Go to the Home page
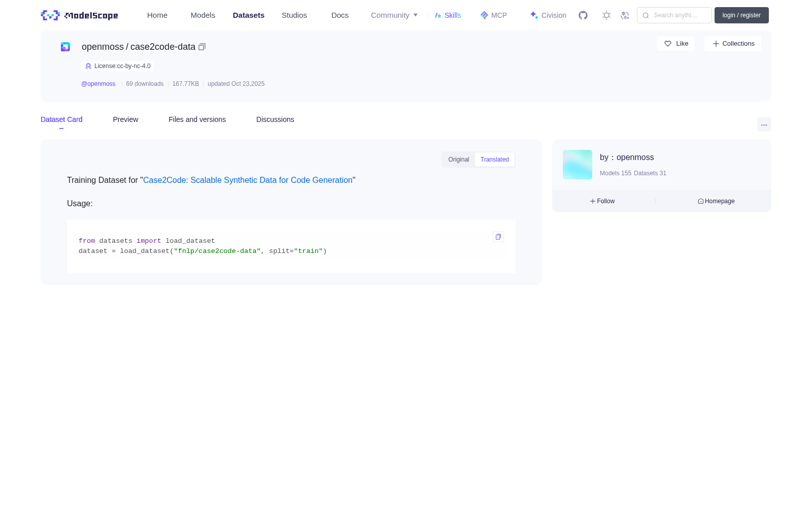The width and height of the screenshot is (812, 508). point(157,15)
